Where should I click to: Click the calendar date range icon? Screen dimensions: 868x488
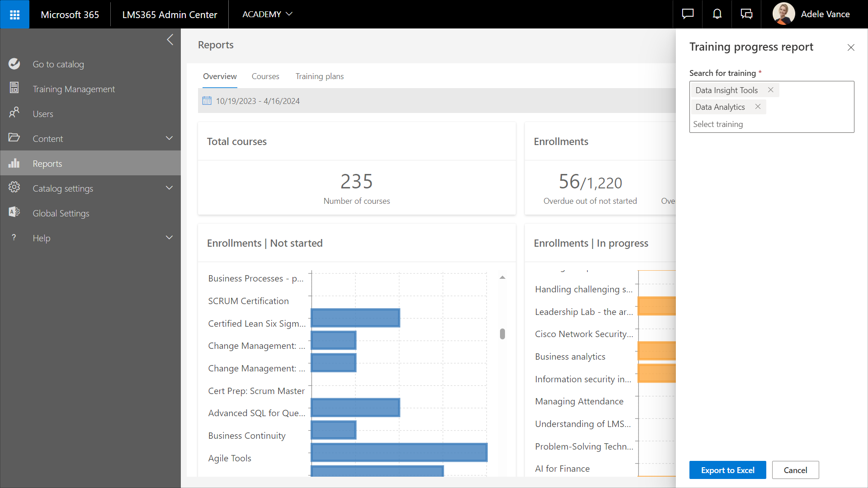207,101
